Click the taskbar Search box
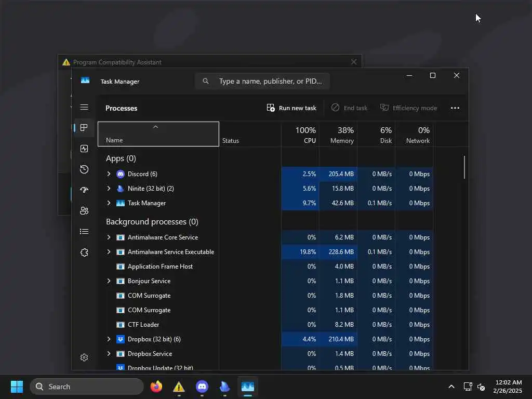The width and height of the screenshot is (532, 399). click(87, 387)
